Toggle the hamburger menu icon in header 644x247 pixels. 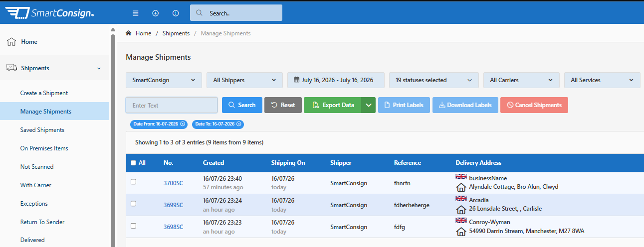coord(136,13)
